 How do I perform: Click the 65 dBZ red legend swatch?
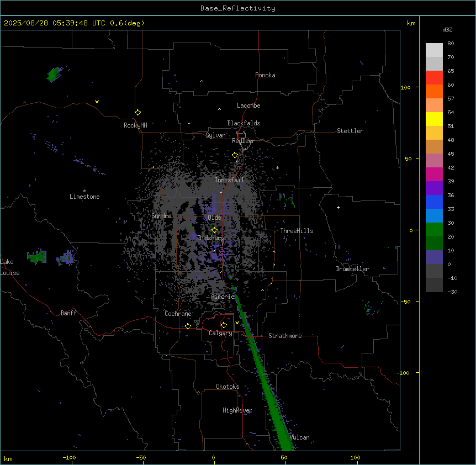434,77
